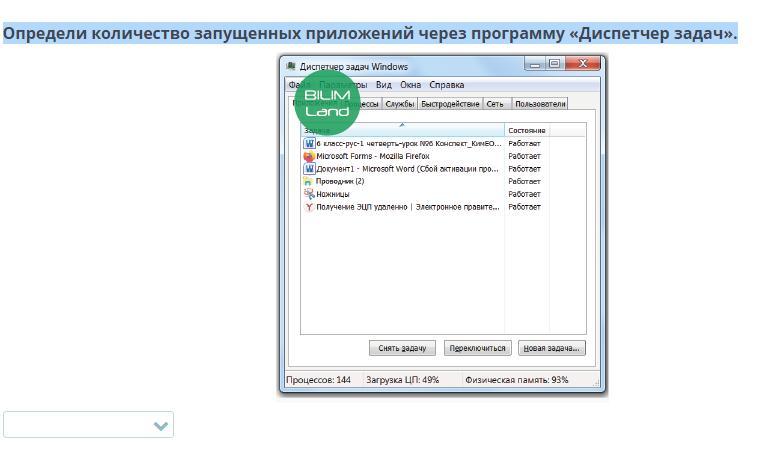Click the Firefox icon of Microsoft Forms task

tap(309, 156)
